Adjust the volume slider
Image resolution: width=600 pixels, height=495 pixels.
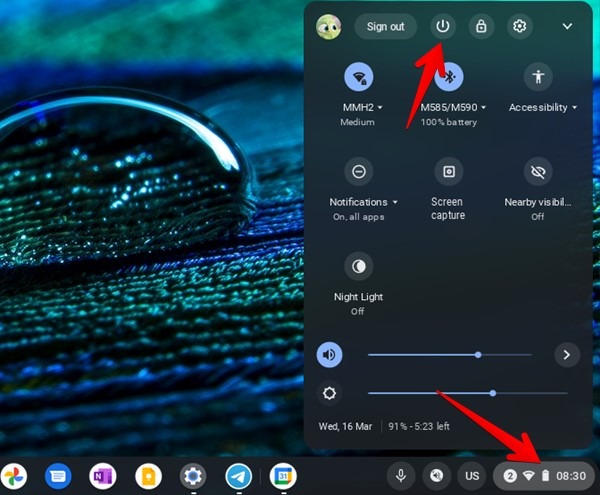point(450,355)
